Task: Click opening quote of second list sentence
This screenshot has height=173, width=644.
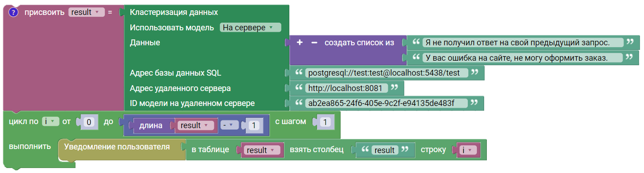Action: point(416,57)
